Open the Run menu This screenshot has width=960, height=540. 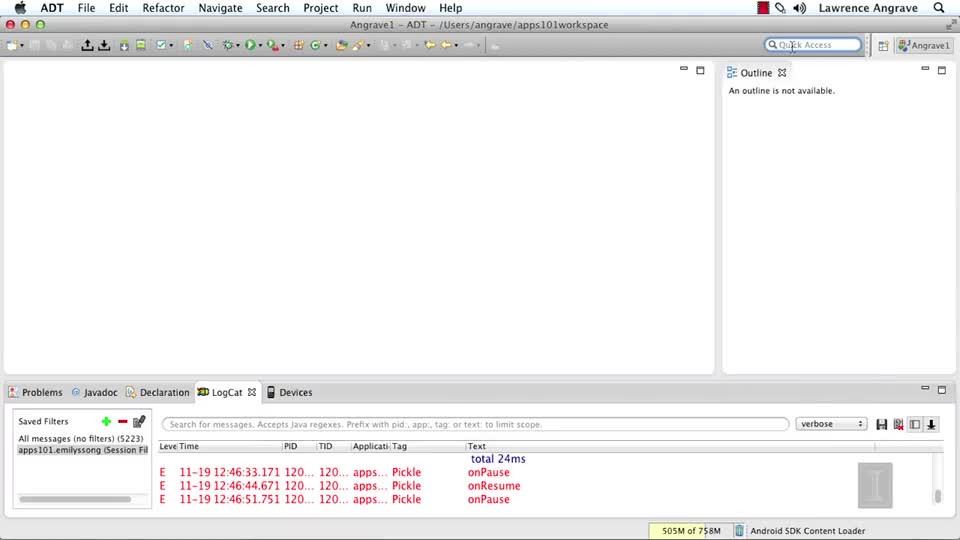click(x=362, y=8)
